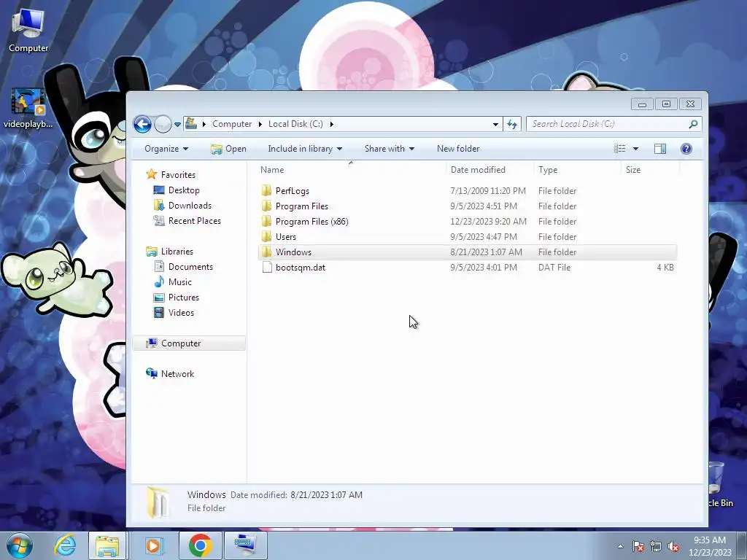
Task: Open the recent pages dropdown arrow
Action: click(x=177, y=124)
